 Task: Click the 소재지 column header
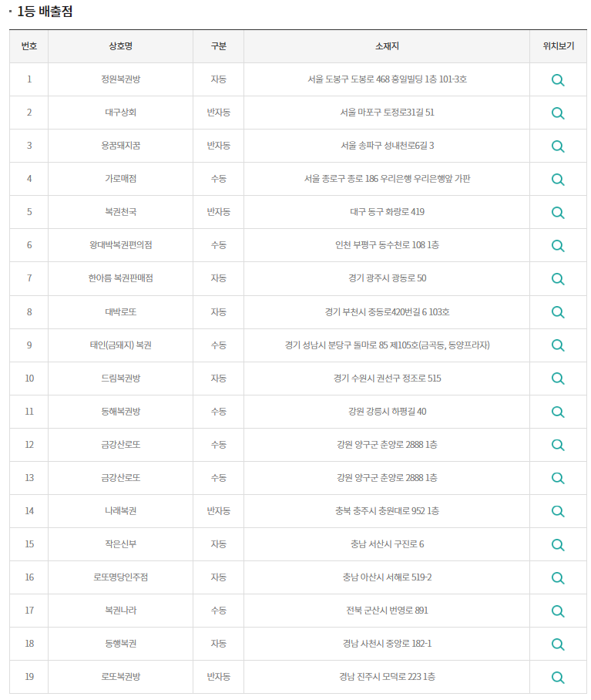(x=387, y=46)
